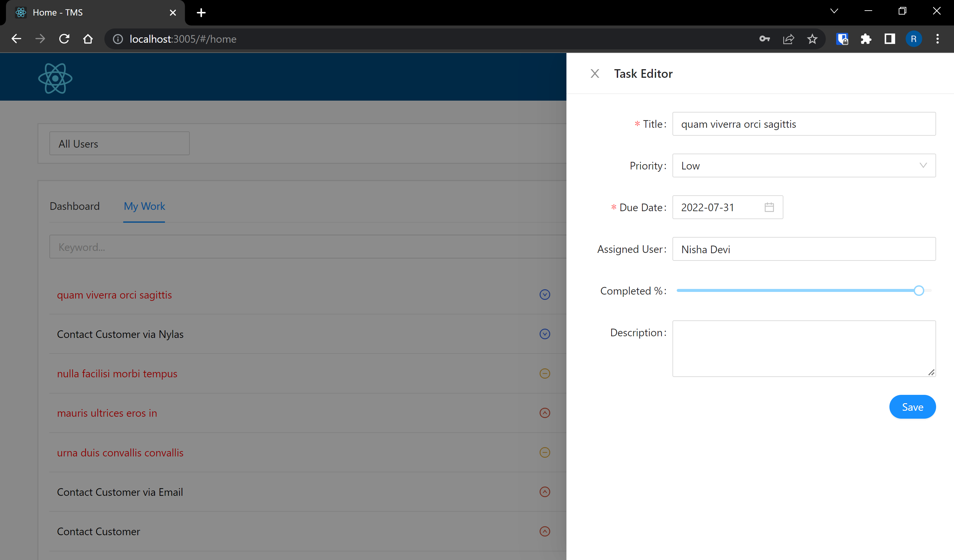
Task: Expand the chevron on Contact Customer via Nylas
Action: tap(545, 333)
